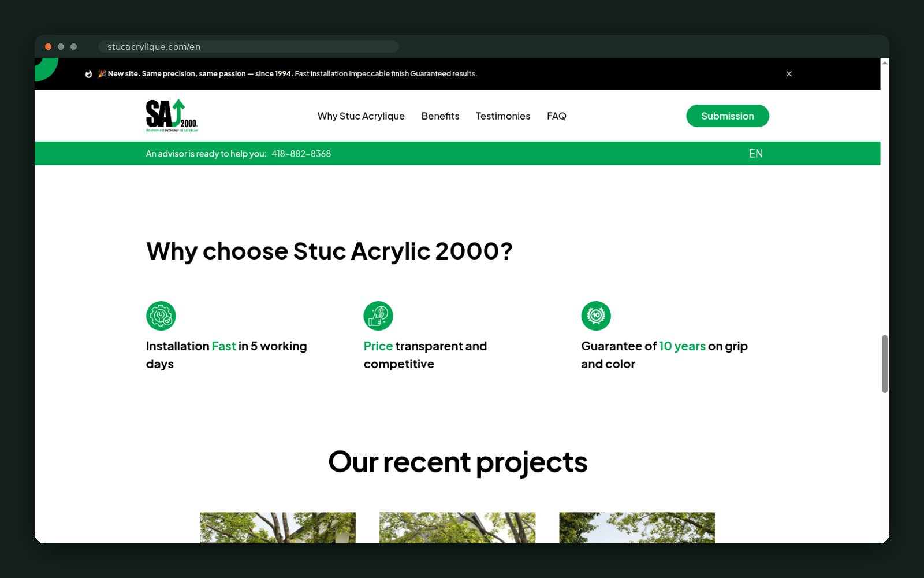This screenshot has height=578, width=924.
Task: Click the green Submission button
Action: (728, 116)
